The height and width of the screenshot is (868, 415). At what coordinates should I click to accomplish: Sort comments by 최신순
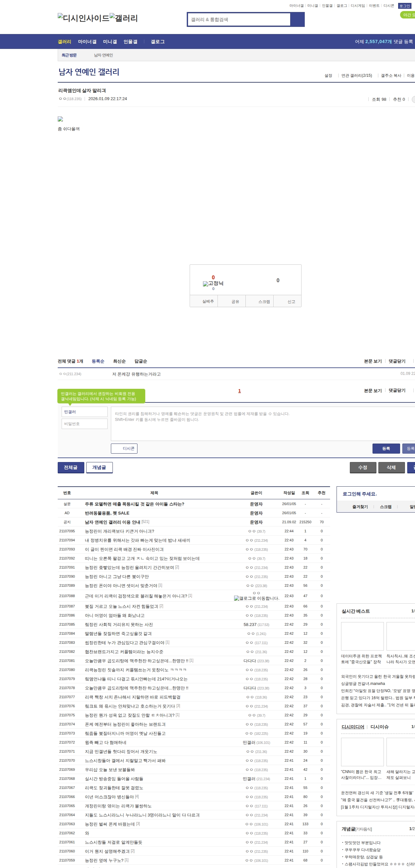click(119, 361)
